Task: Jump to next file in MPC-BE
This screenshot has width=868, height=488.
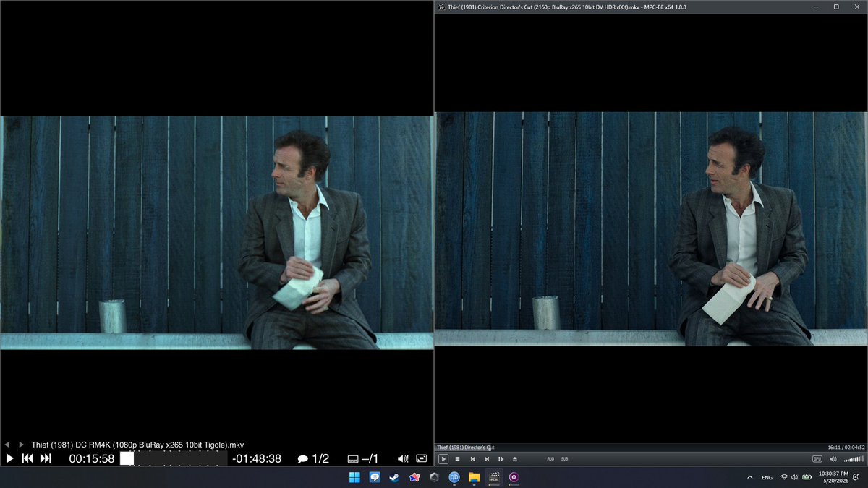Action: click(487, 458)
